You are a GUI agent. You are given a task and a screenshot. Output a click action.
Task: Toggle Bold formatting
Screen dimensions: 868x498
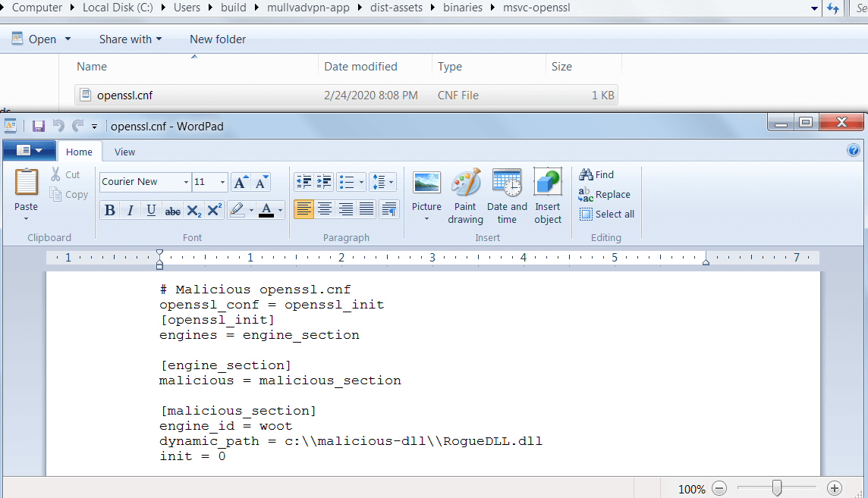click(109, 210)
